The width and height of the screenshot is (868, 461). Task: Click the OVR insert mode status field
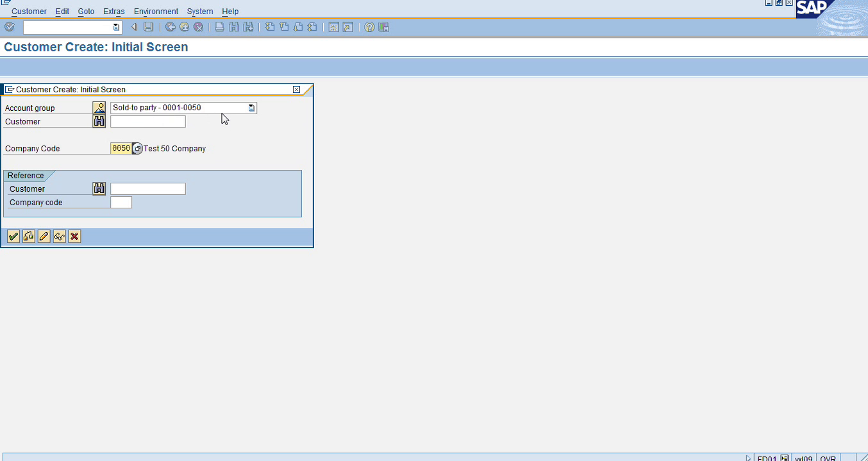pos(828,458)
